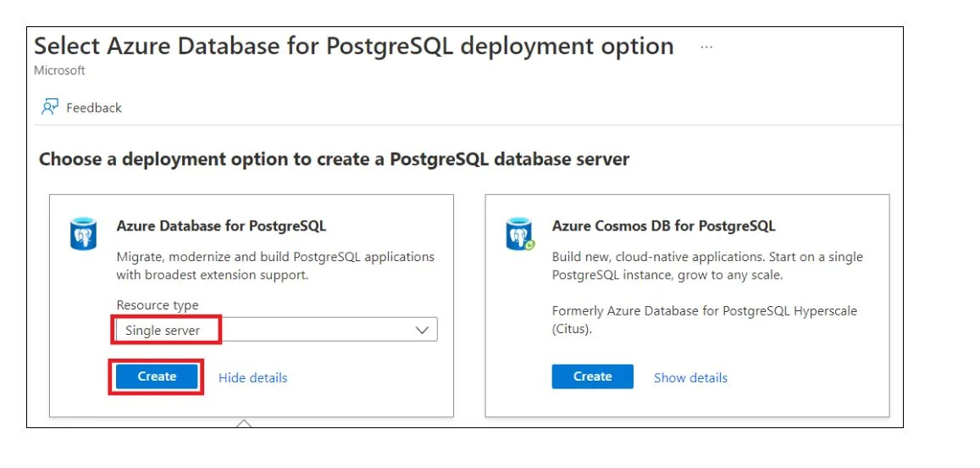
Task: Select the Single server resource type field
Action: 277,330
